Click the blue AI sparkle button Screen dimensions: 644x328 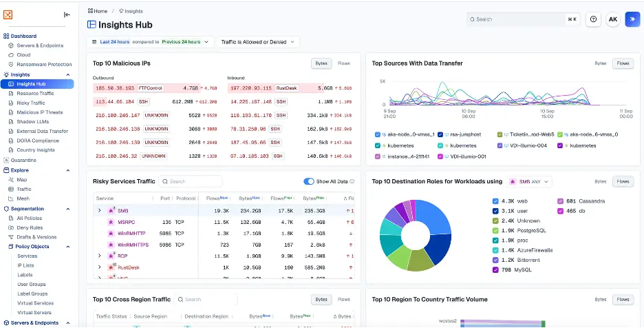632,19
